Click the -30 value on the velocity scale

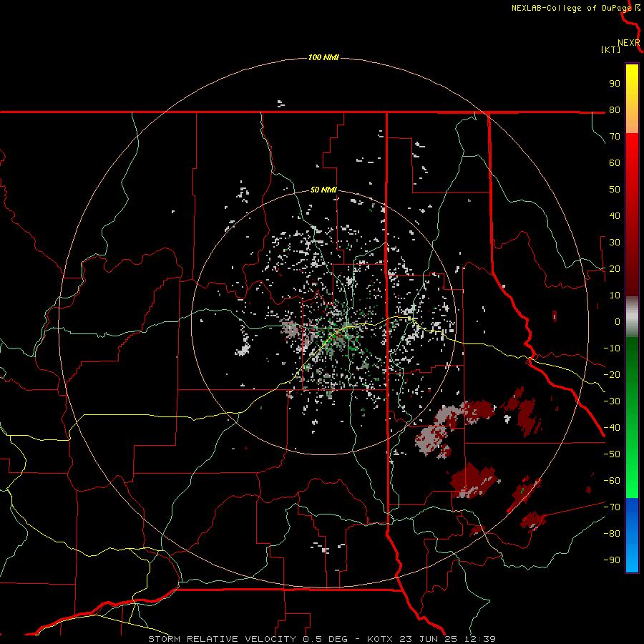[x=612, y=401]
